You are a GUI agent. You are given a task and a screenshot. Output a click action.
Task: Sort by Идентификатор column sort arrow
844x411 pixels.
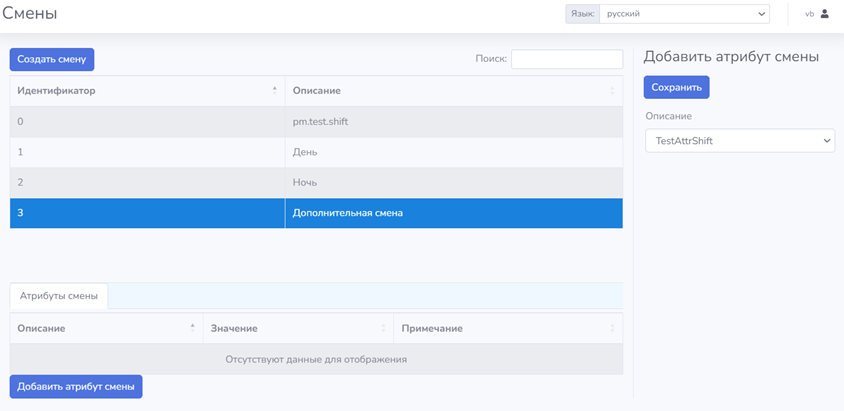click(x=275, y=90)
